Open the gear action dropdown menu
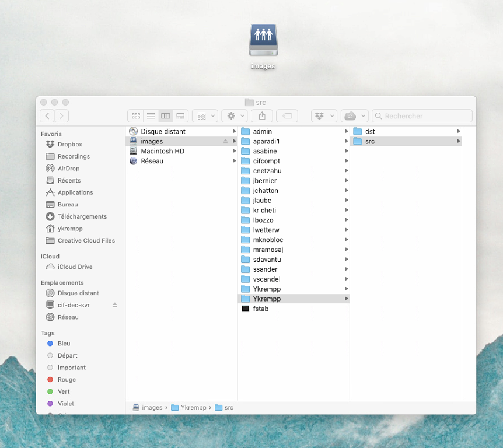 (234, 116)
